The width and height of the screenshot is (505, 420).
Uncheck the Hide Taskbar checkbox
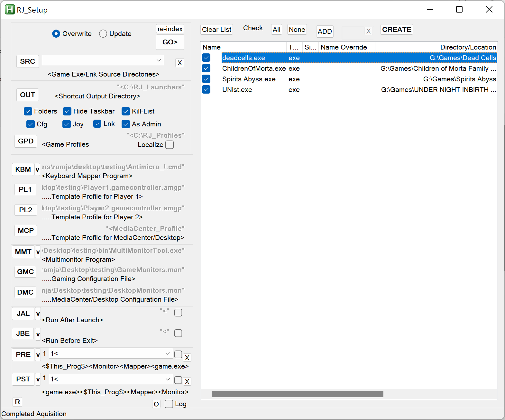[x=67, y=111]
